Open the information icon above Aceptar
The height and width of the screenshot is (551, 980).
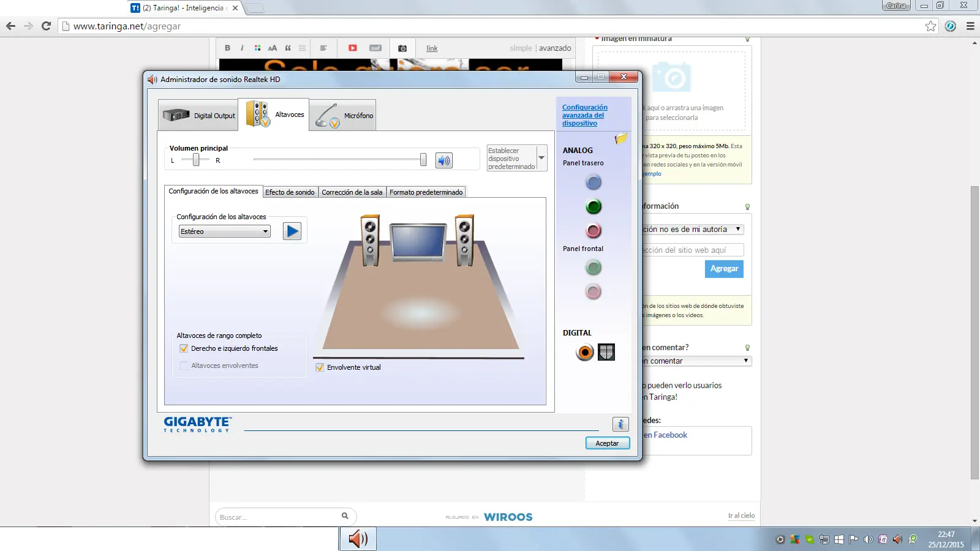click(x=620, y=424)
